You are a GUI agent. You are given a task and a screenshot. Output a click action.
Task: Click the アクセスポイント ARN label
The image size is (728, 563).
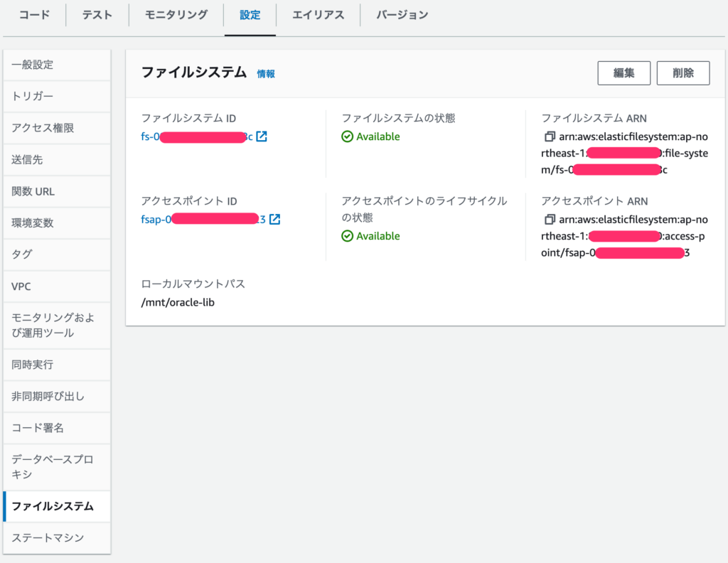pyautogui.click(x=595, y=201)
